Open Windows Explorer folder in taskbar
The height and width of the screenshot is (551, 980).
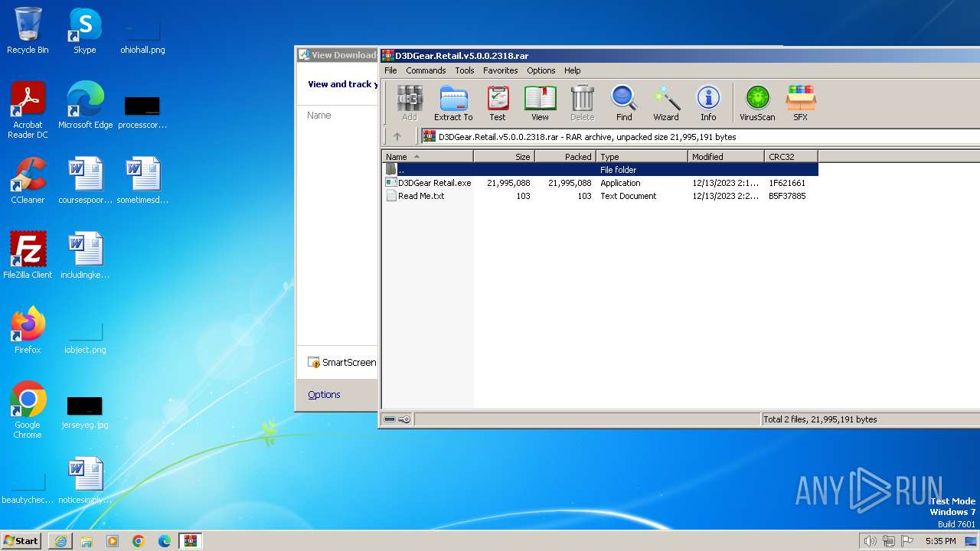[x=87, y=541]
